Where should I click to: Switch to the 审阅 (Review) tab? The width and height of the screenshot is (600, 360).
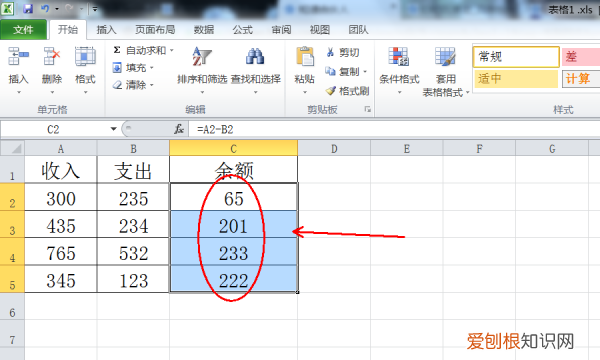pyautogui.click(x=281, y=29)
